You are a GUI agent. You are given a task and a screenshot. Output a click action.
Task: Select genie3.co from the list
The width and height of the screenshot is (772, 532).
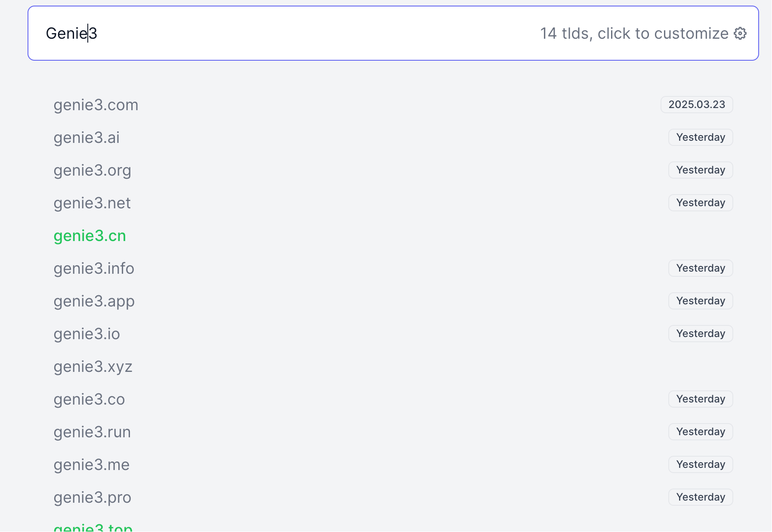point(89,399)
